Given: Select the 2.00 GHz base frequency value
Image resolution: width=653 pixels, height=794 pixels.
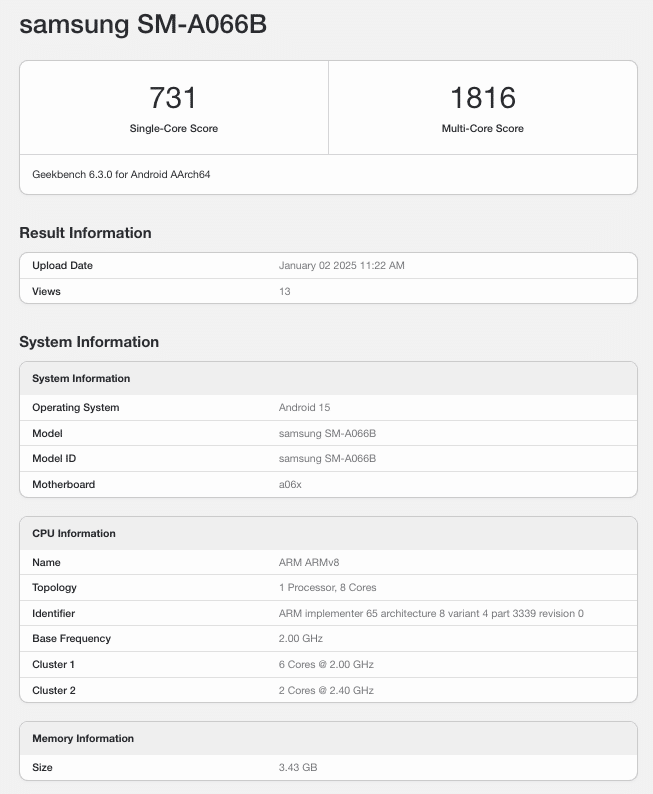Looking at the screenshot, I should point(301,638).
